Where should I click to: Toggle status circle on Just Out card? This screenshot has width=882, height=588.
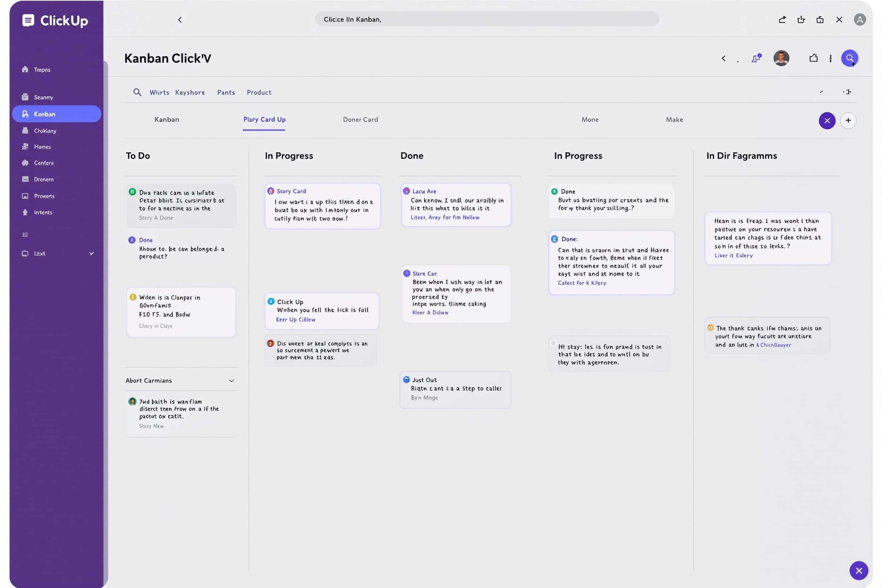pos(406,380)
